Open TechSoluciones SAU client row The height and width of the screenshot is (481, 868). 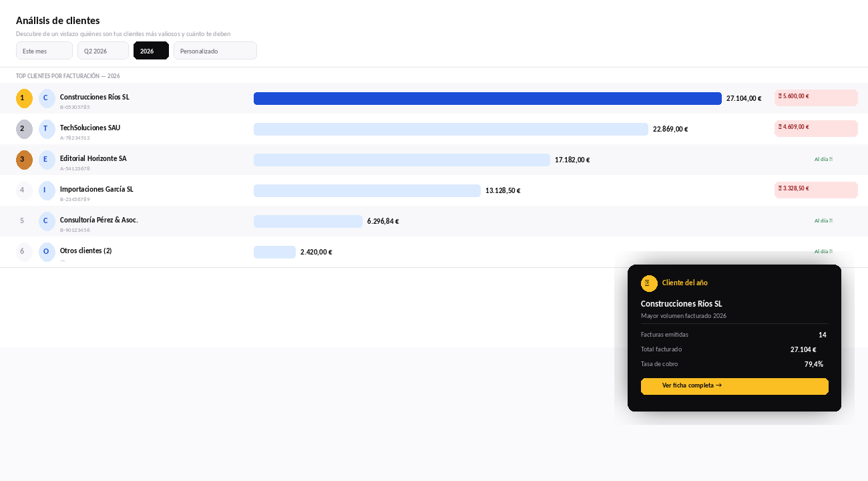pyautogui.click(x=434, y=129)
